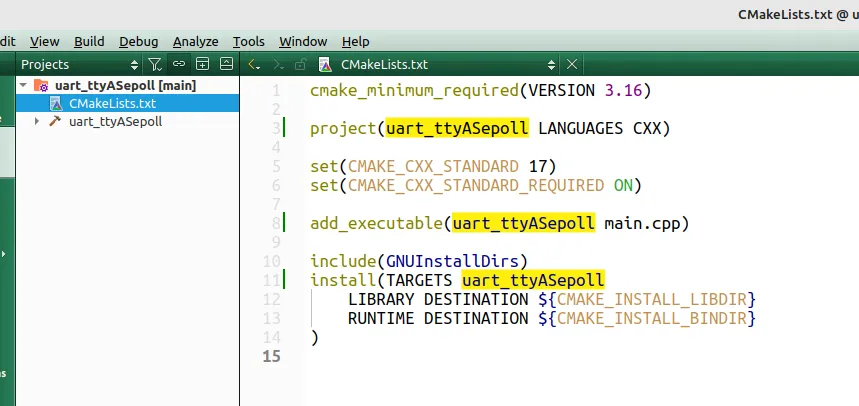Click line number 1 in gutter
859x406 pixels.
276,90
